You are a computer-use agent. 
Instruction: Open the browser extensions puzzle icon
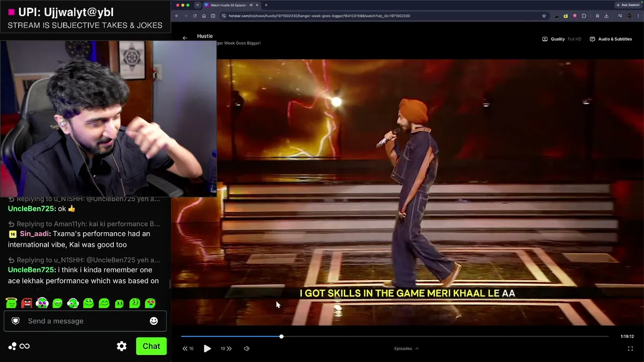584,16
